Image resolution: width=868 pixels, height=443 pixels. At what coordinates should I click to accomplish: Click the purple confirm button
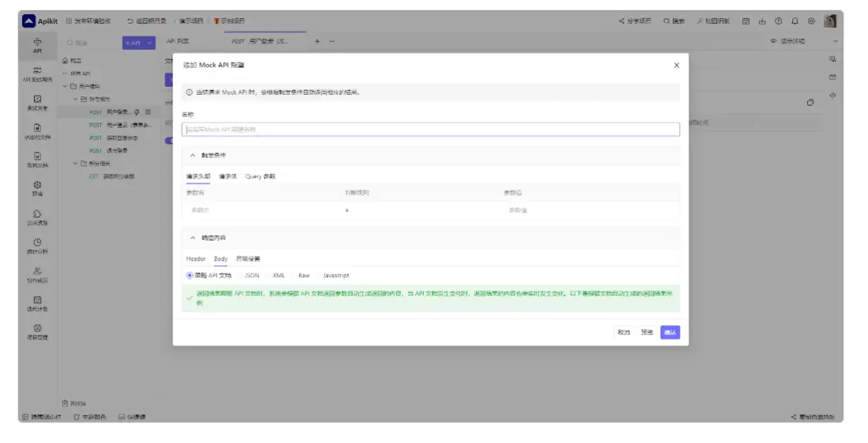pyautogui.click(x=670, y=332)
